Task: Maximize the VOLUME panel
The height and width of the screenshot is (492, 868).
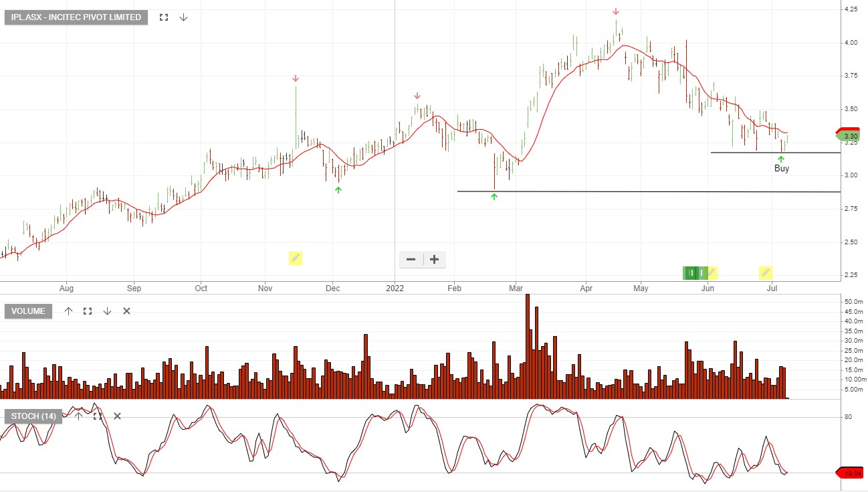Action: 88,311
